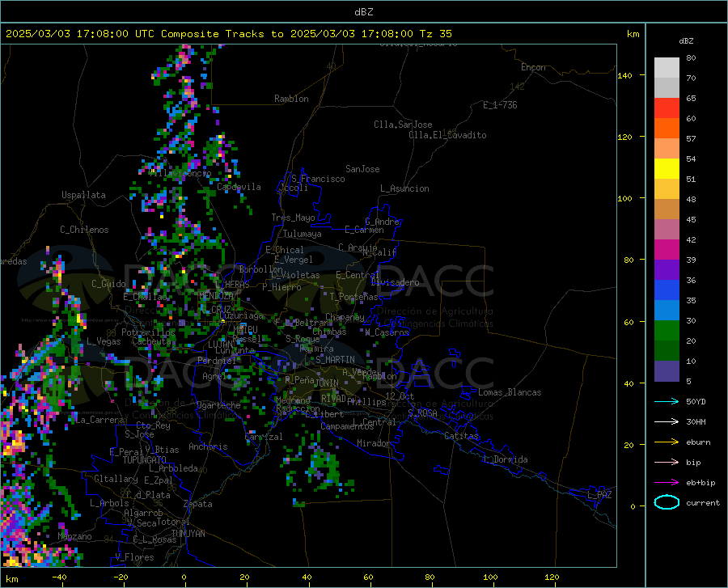Click the Catitas map label
Screen dimensions: 728x588
point(461,436)
